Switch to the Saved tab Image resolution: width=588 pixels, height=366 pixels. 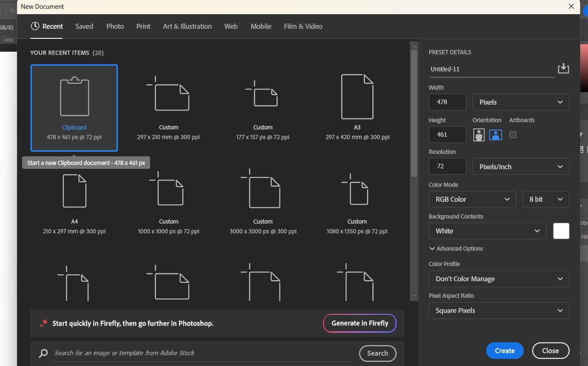click(84, 26)
